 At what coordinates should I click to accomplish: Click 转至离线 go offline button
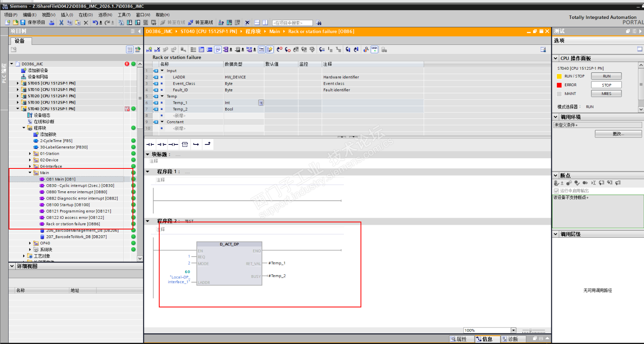point(201,22)
